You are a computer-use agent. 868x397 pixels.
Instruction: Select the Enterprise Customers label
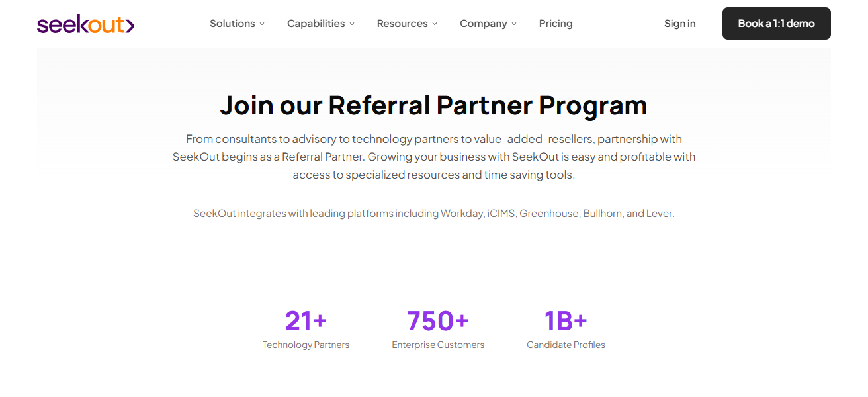click(x=437, y=345)
